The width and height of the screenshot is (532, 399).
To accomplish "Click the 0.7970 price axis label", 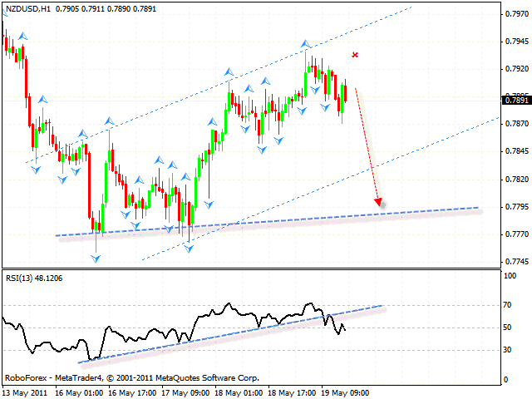I will pos(515,14).
